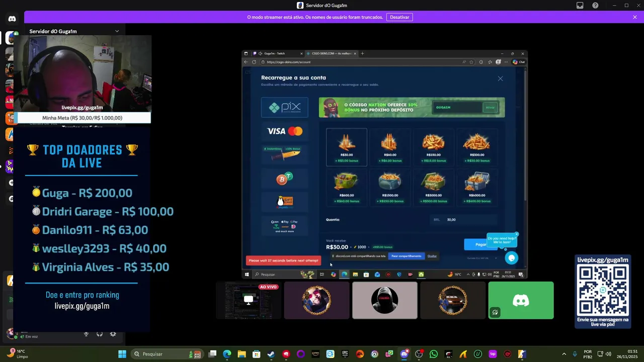Image resolution: width=644 pixels, height=362 pixels.
Task: Click the Windows taskbar Pesquisar search box
Action: (168, 354)
